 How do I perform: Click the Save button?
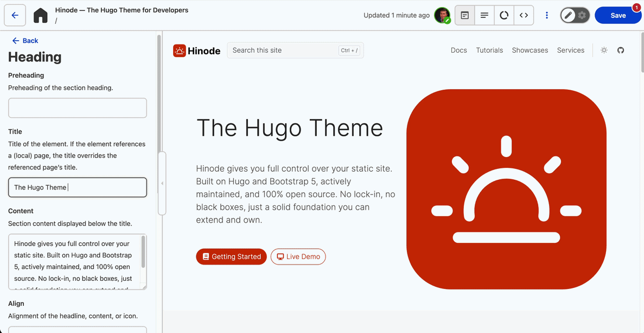[x=618, y=15]
